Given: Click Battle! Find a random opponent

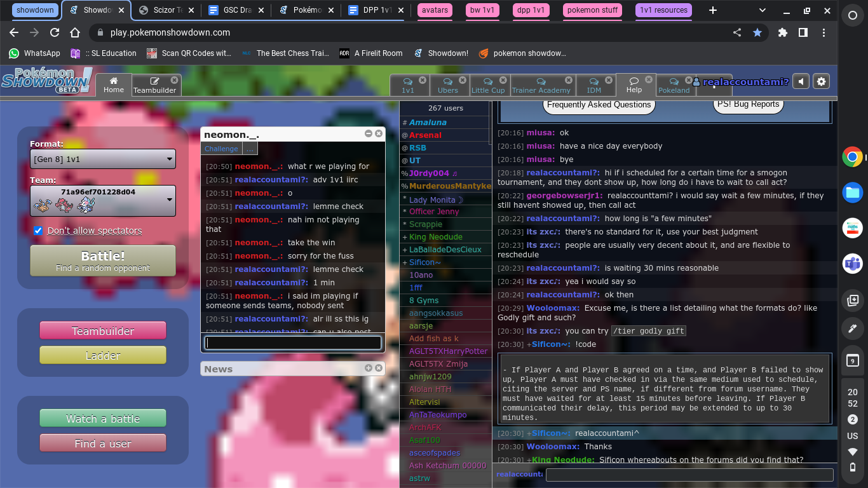Looking at the screenshot, I should click(x=103, y=261).
